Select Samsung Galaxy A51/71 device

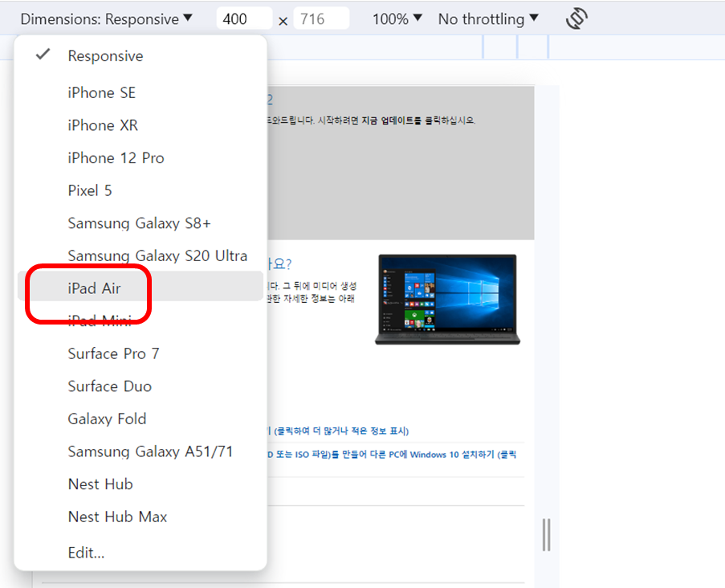point(141,451)
